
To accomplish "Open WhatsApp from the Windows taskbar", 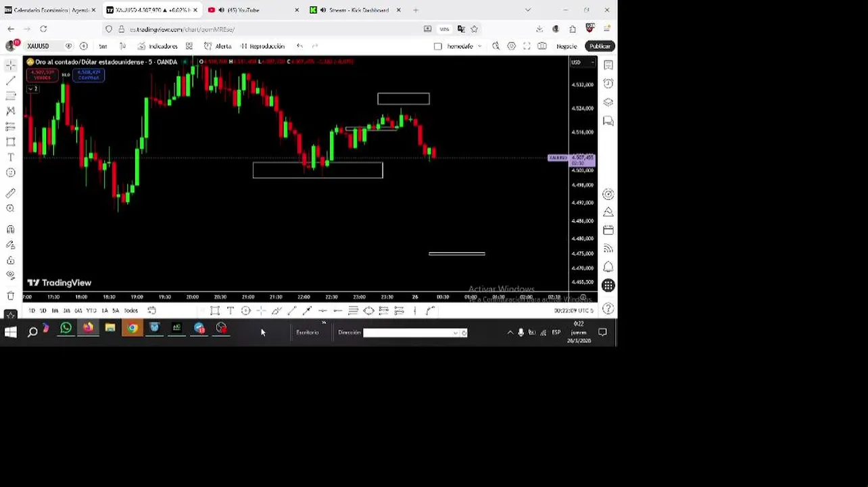I will tap(66, 329).
